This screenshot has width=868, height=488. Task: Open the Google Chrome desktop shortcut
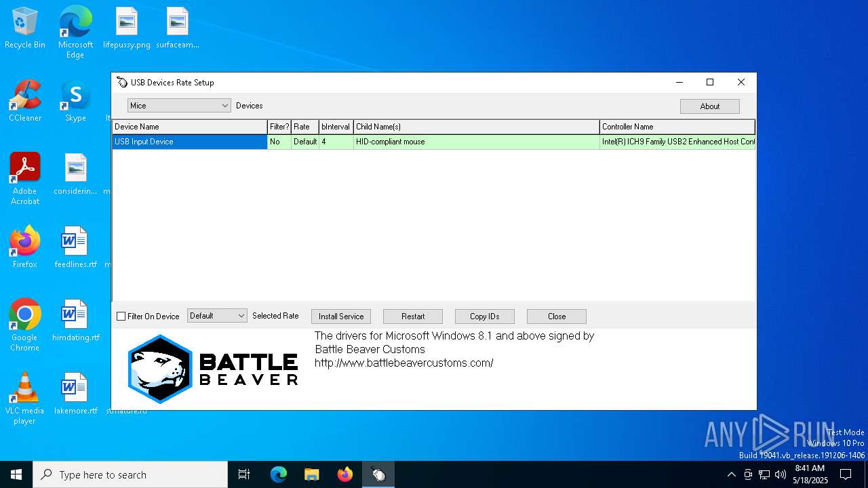coord(25,325)
